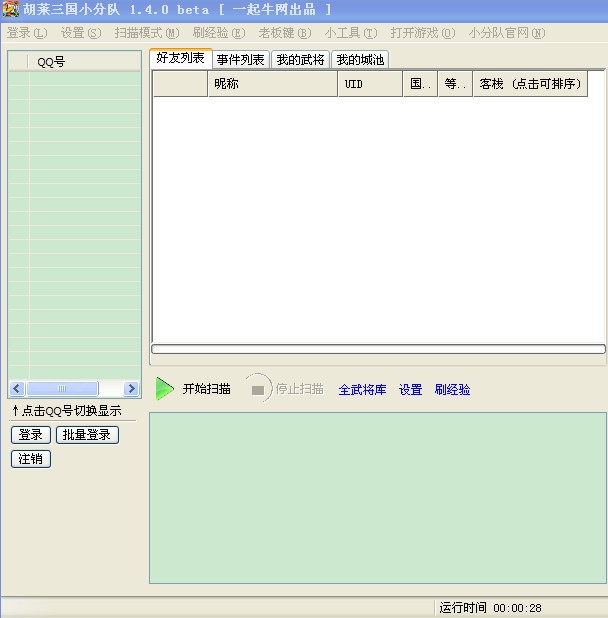Click the QQ list scroll left arrow
Screen dimensions: 608x618
coord(17,389)
